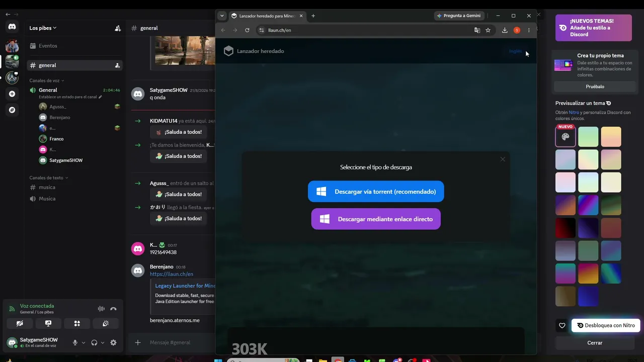This screenshot has height=362, width=644.
Task: Open Eventos in the server sidebar
Action: point(74,46)
